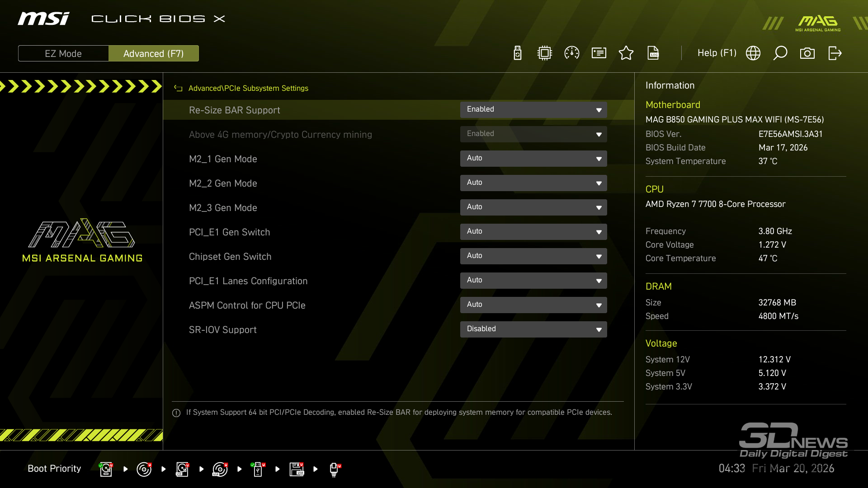Go back via the breadcrumb return arrow
Viewport: 868px width, 488px height.
(178, 89)
